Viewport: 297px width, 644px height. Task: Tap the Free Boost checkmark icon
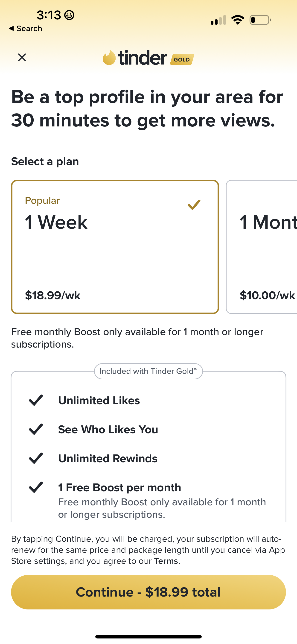tap(36, 487)
